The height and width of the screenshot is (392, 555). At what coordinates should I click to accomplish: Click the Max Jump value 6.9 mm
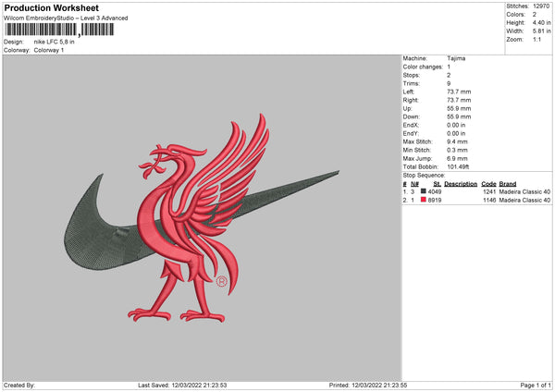457,158
